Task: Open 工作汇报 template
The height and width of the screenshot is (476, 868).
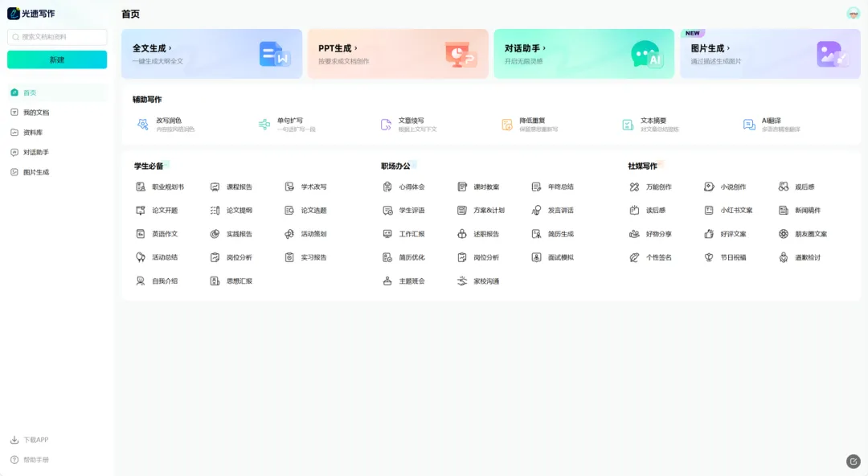Action: coord(404,235)
